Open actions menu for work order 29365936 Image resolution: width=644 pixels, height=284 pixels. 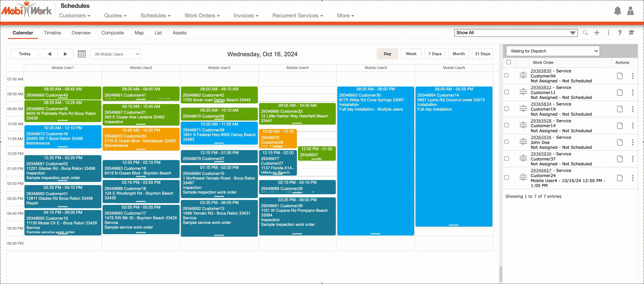point(633,142)
